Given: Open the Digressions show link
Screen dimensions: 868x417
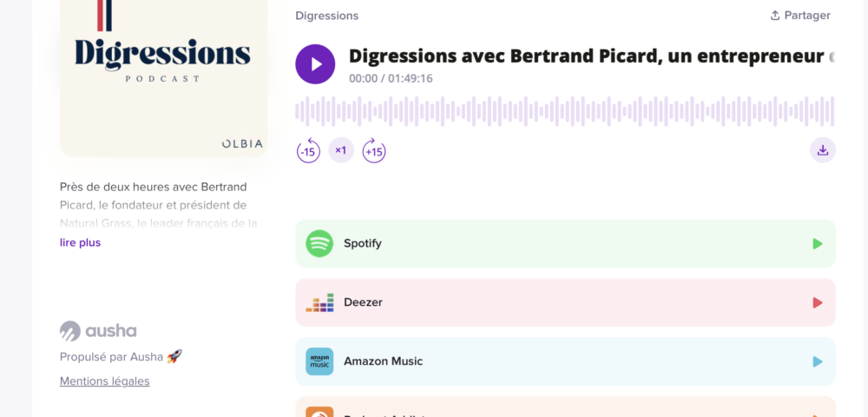Looking at the screenshot, I should (326, 16).
